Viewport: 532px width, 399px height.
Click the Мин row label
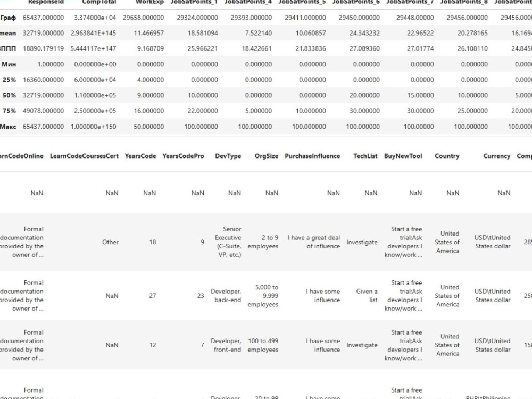[x=9, y=64]
